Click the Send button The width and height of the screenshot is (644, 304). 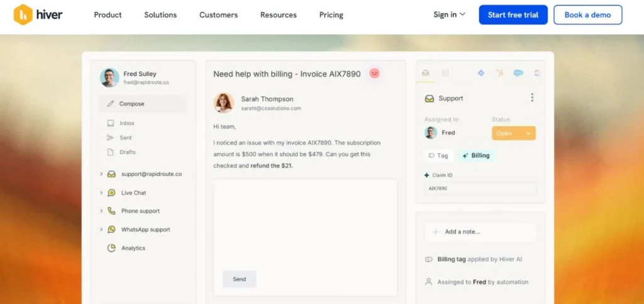point(239,279)
